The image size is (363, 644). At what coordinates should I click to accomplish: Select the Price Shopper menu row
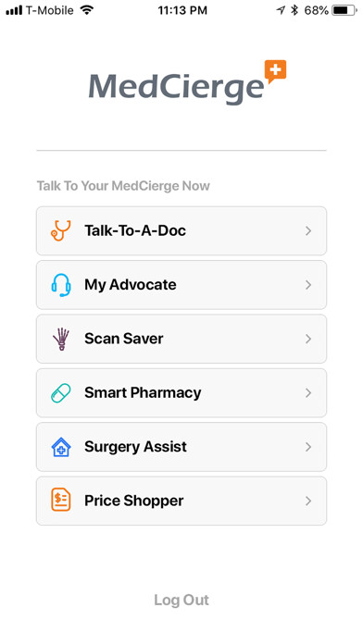click(181, 501)
